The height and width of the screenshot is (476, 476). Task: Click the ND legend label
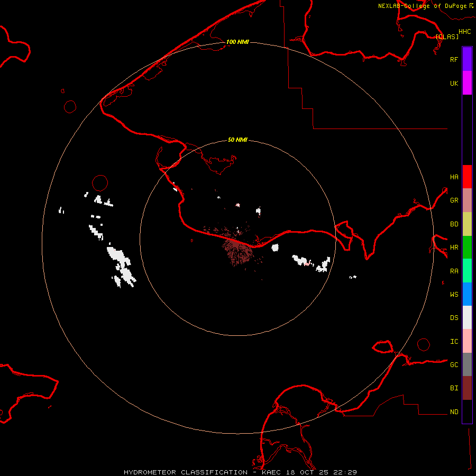454,411
